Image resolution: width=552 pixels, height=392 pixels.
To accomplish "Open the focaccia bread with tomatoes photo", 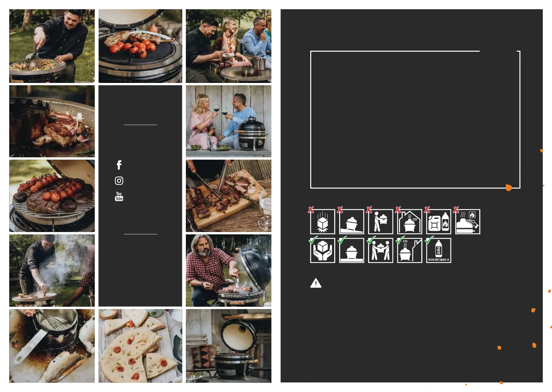I will click(140, 346).
